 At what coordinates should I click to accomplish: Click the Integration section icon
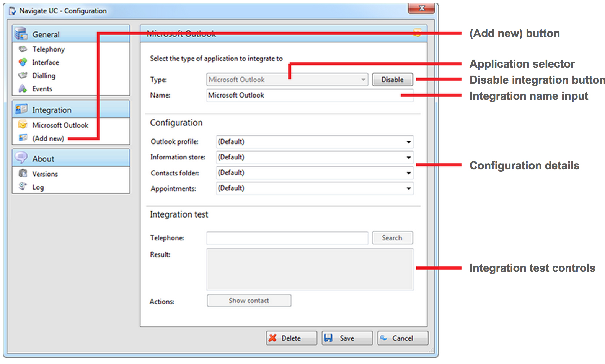[21, 109]
